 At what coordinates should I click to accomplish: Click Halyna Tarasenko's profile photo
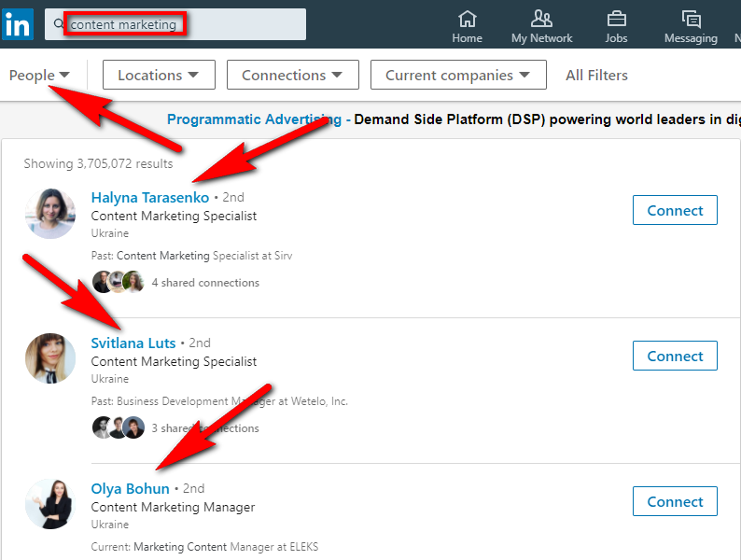pos(50,213)
